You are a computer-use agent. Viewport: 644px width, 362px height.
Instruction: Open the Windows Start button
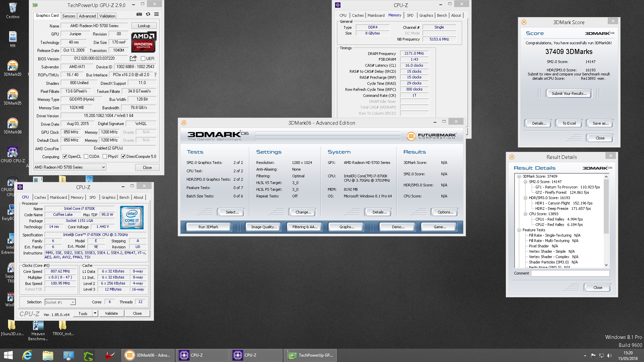8,355
